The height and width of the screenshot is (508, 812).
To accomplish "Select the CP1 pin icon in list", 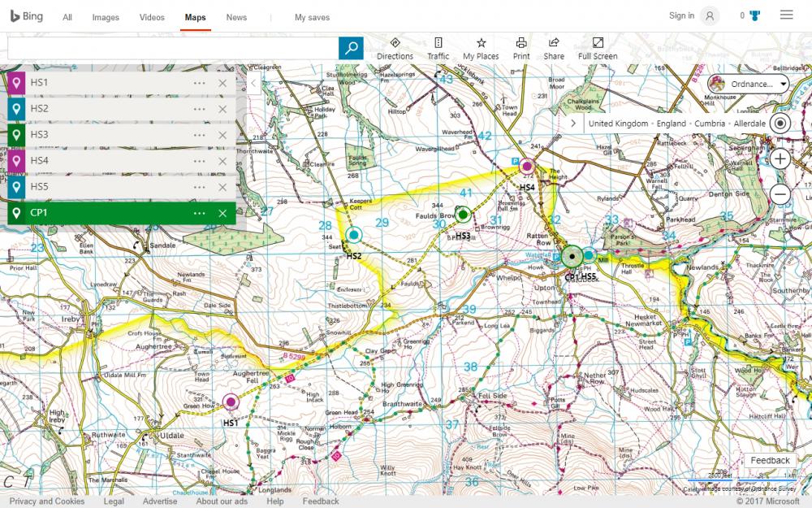I will 16,213.
